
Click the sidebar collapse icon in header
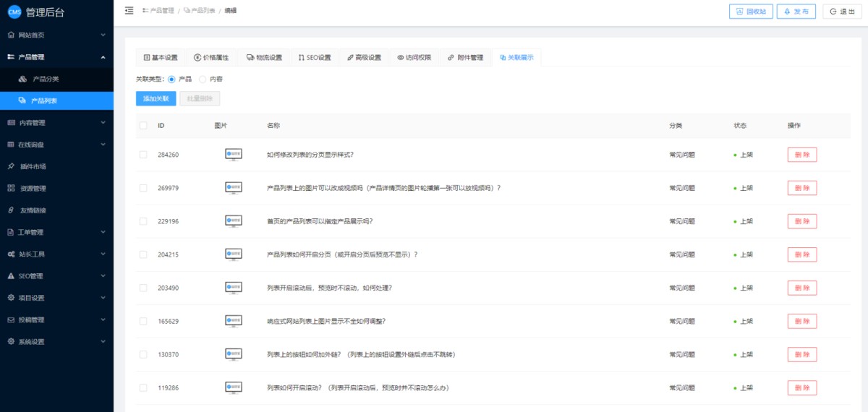point(129,11)
